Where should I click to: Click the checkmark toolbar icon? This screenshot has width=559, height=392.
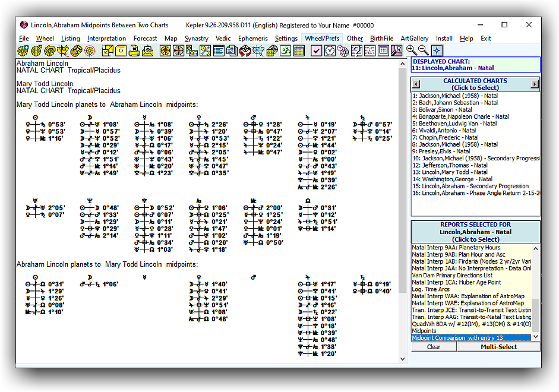coord(316,51)
